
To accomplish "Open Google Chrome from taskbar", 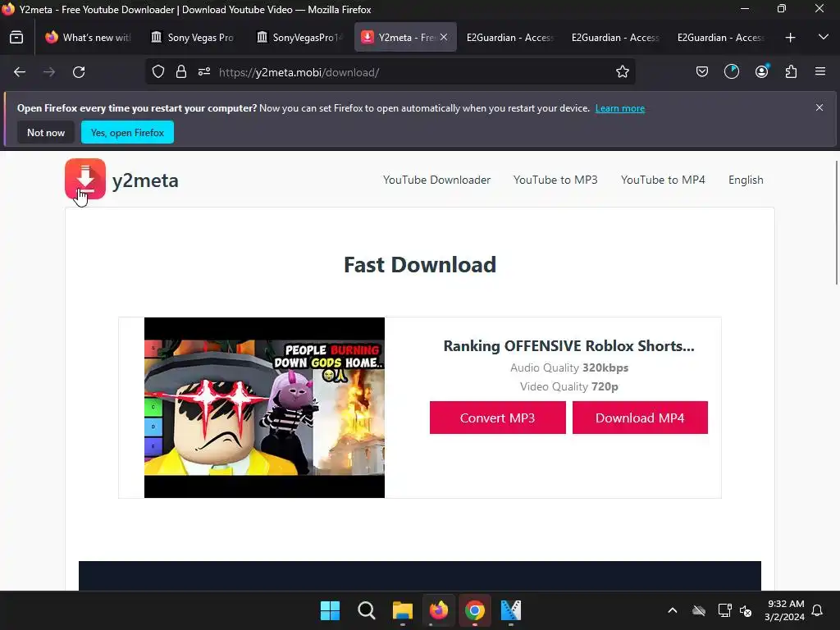I will click(x=475, y=610).
